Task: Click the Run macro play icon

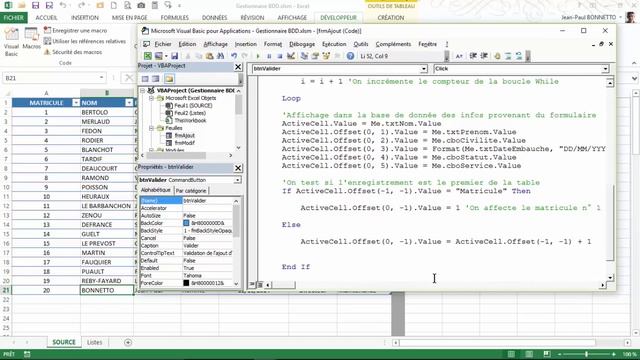Action: tap(258, 56)
